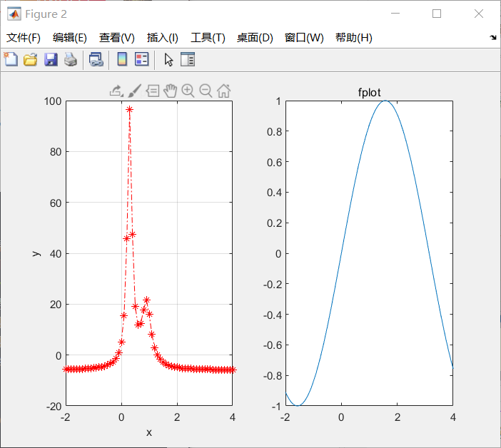Open the 桌面(D) menu

(x=255, y=38)
